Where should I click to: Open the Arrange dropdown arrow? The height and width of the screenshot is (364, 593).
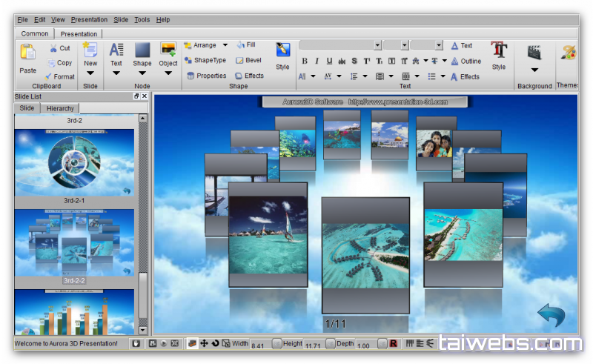pos(225,45)
